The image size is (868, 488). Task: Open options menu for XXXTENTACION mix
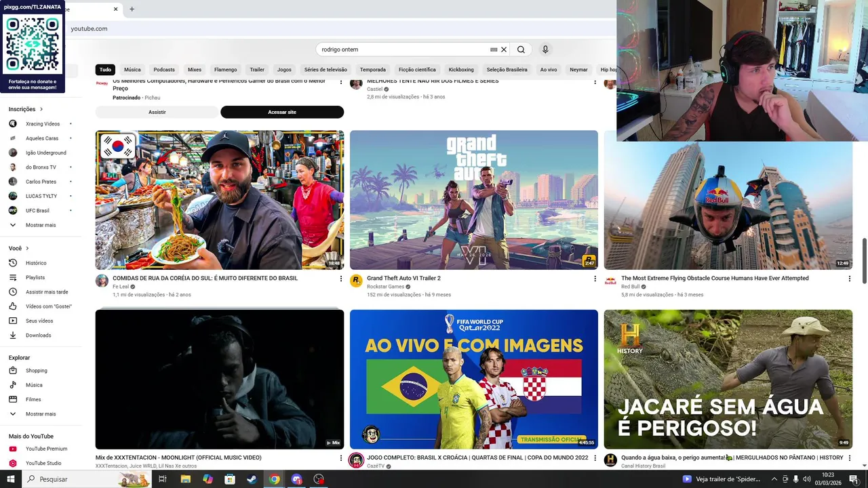pyautogui.click(x=341, y=458)
